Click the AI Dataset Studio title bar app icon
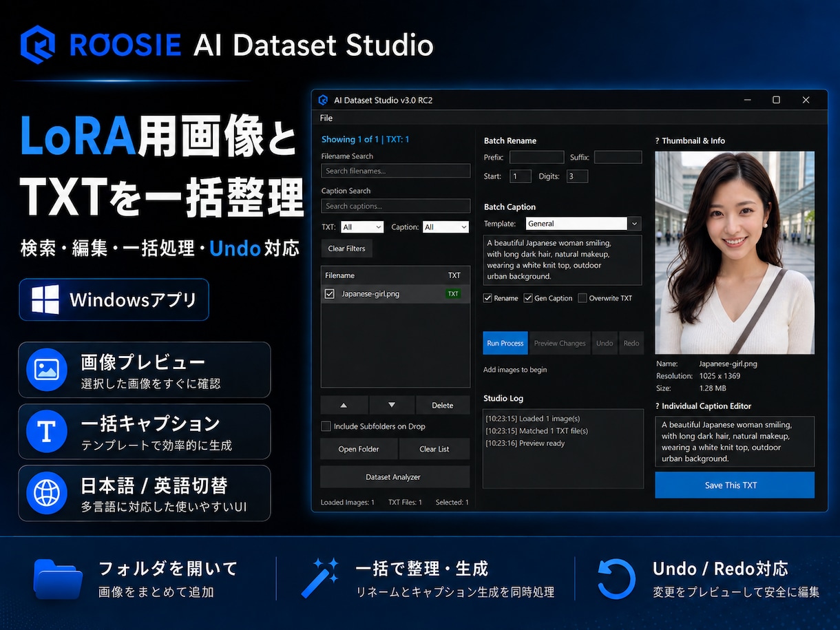 tap(323, 100)
